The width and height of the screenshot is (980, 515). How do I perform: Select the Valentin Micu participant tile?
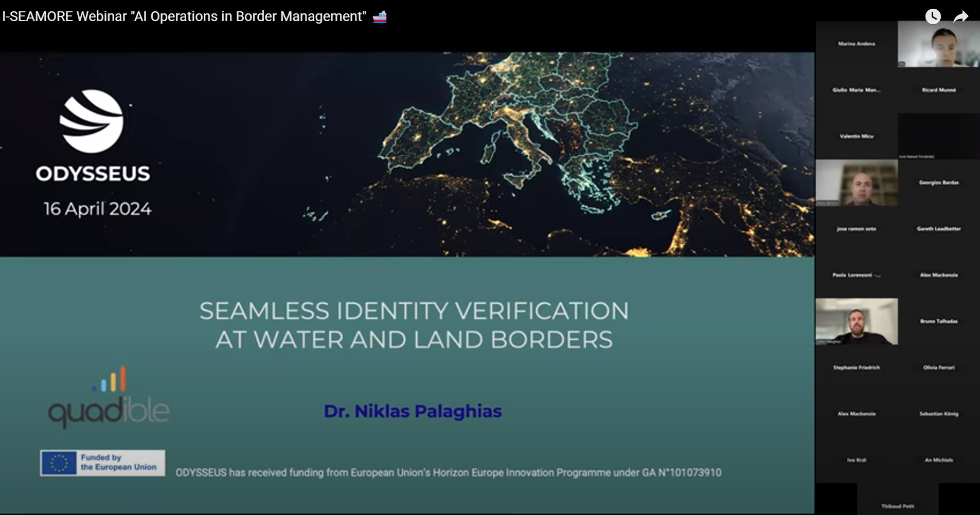[857, 137]
